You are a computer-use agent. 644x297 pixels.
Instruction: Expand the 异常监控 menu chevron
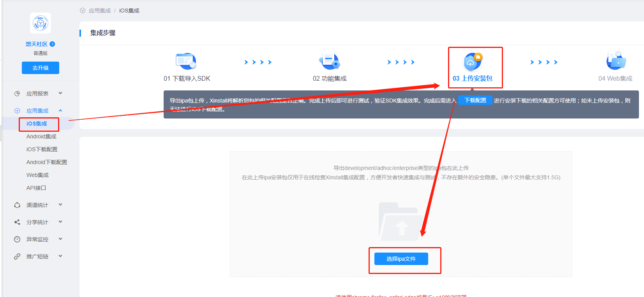(60, 239)
